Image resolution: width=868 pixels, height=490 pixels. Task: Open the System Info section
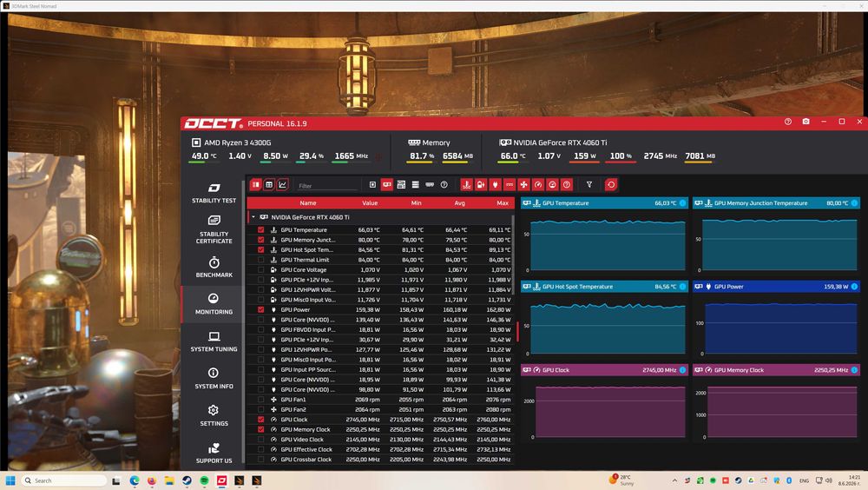(x=214, y=378)
